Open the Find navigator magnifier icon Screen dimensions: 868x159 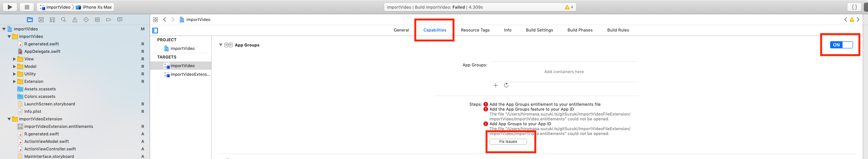pyautogui.click(x=63, y=19)
